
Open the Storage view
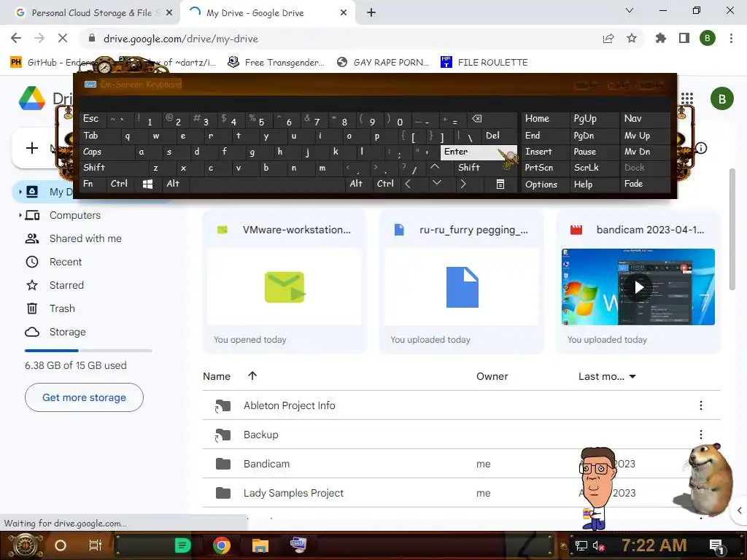click(x=68, y=332)
